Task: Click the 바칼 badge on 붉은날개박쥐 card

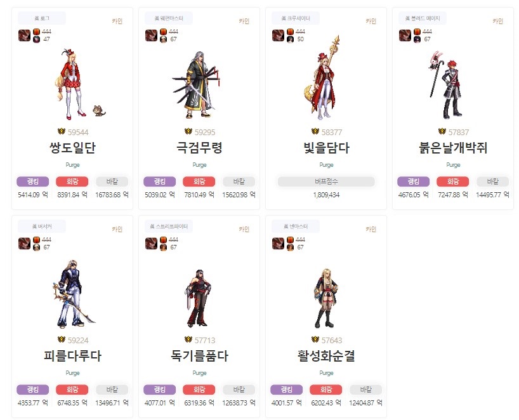Action: point(492,181)
